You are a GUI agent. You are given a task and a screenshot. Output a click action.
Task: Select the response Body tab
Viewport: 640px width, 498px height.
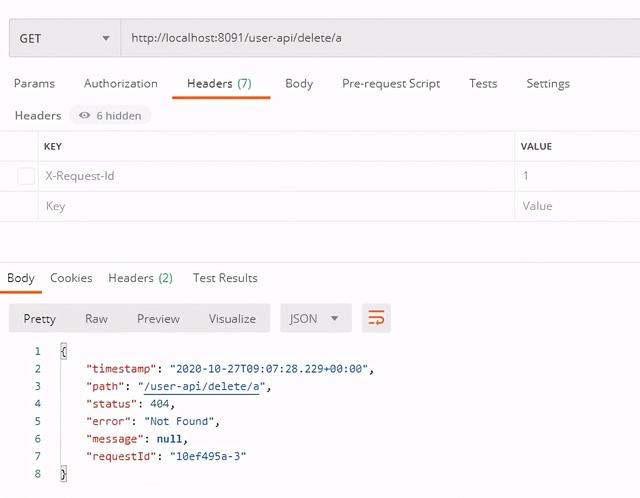[21, 278]
